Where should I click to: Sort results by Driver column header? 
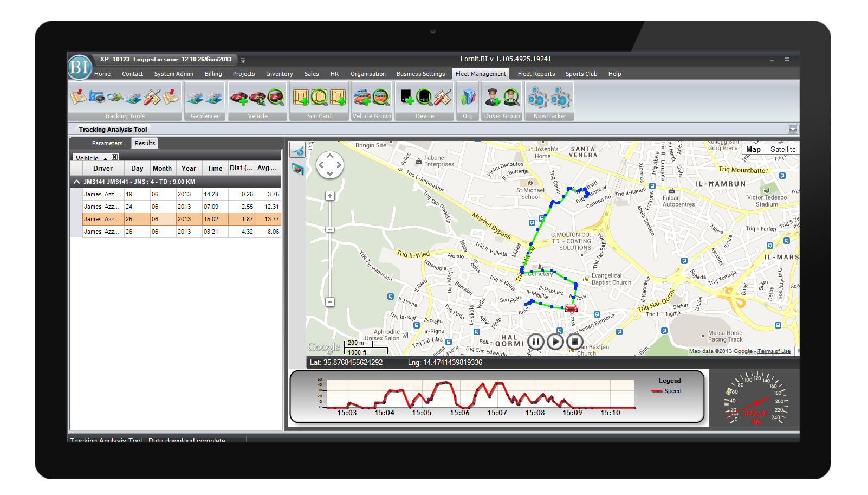click(103, 169)
